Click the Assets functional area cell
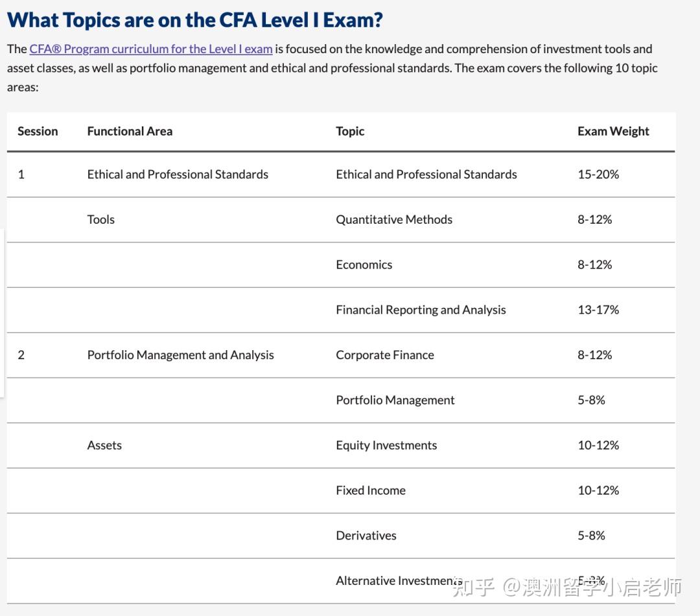 coord(104,445)
